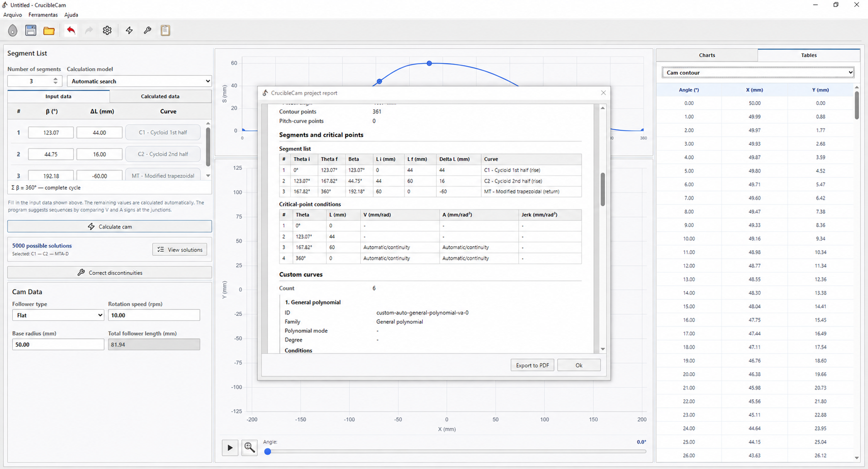Click the View solutions button
This screenshot has width=868, height=469.
pyautogui.click(x=180, y=249)
